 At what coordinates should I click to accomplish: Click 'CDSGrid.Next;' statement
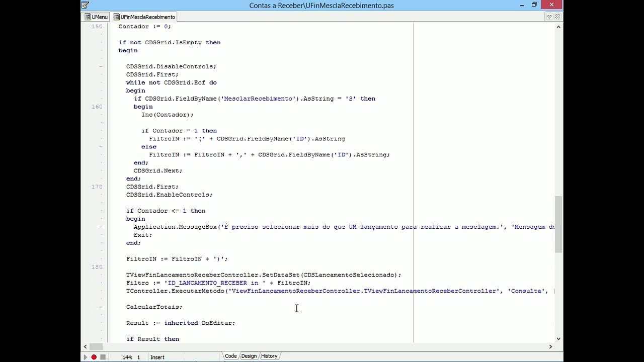coord(158,170)
